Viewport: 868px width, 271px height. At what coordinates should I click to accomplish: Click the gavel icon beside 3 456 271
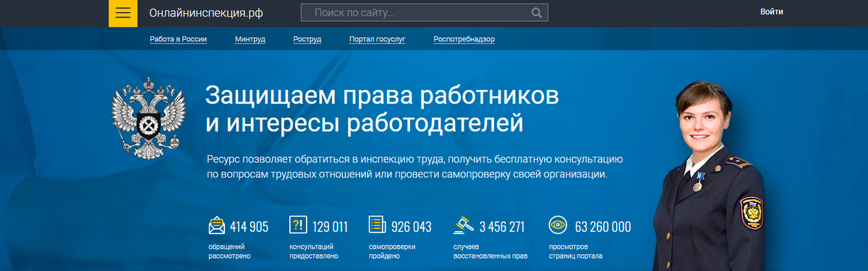pos(463,225)
